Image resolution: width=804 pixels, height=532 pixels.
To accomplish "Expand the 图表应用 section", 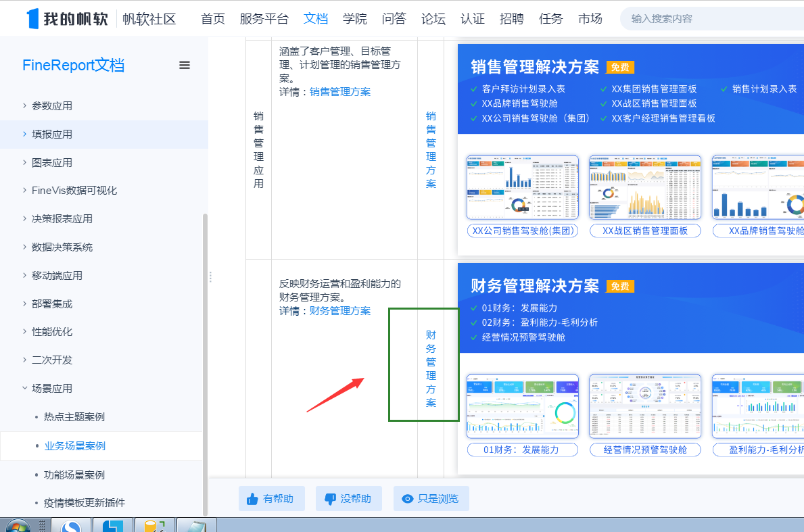I will [x=103, y=162].
